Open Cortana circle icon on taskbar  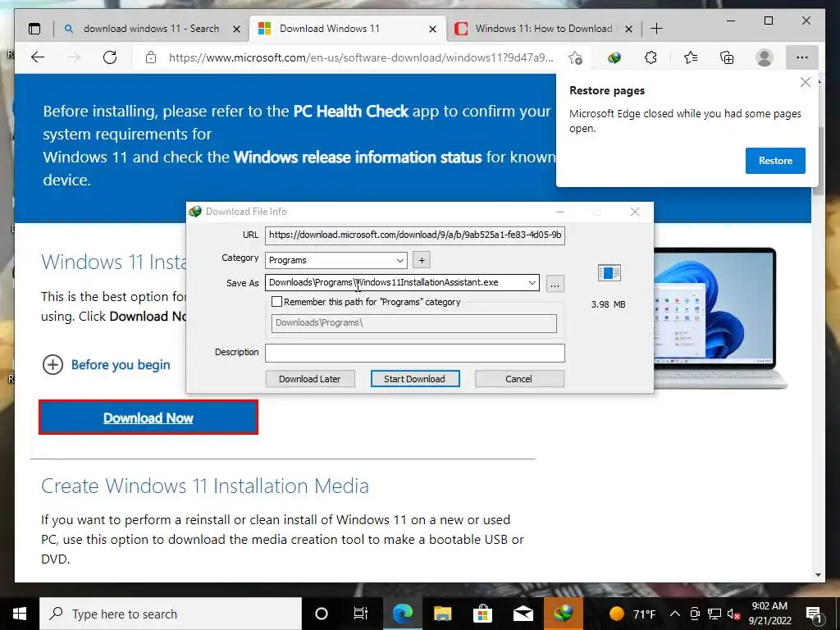(322, 614)
